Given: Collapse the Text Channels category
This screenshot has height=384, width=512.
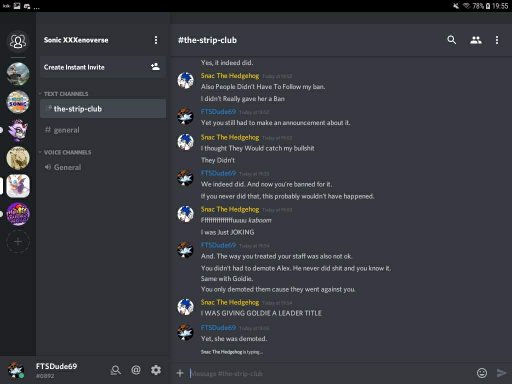Looking at the screenshot, I should coord(64,94).
